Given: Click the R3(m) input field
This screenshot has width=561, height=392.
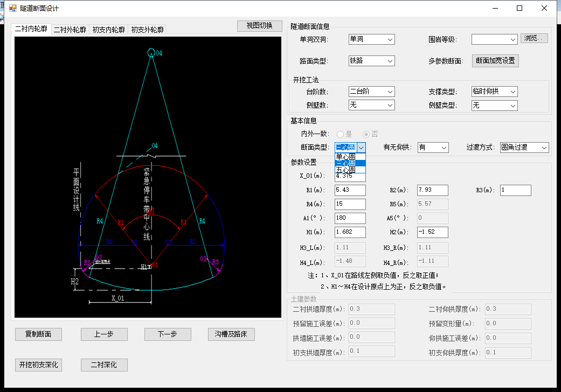Looking at the screenshot, I should (x=515, y=190).
